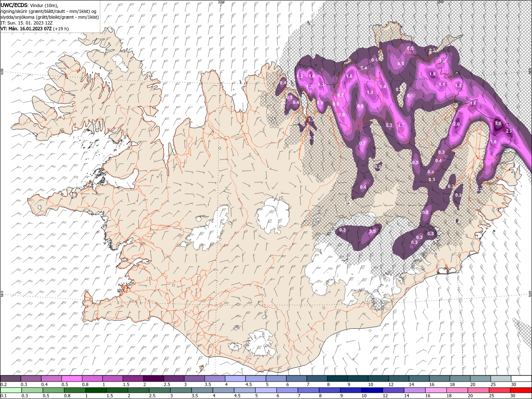Click the 2.0 precipitation value on the map
This screenshot has width=532, height=399.
456,124
